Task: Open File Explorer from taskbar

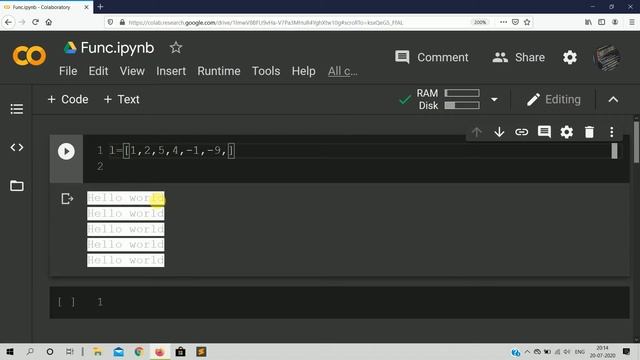Action: tap(98, 351)
